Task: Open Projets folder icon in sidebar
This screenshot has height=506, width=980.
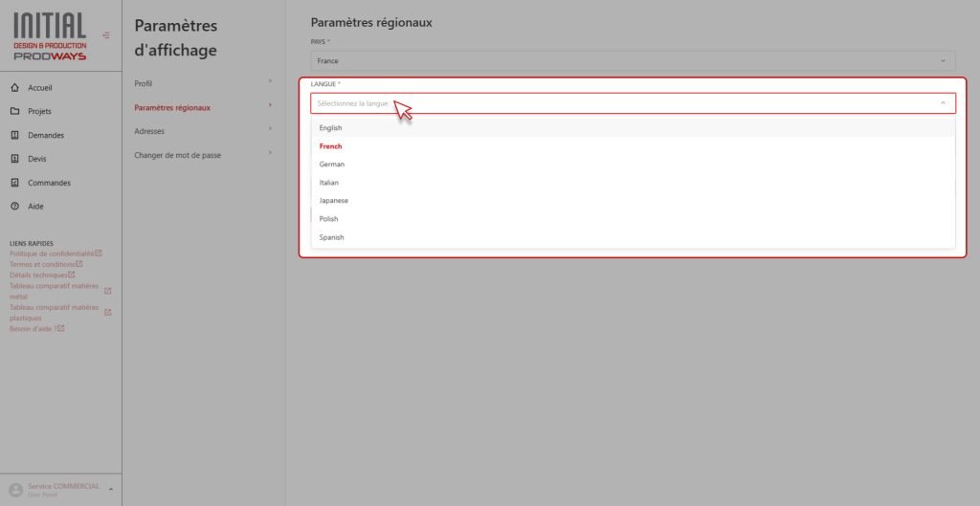Action: (x=15, y=111)
